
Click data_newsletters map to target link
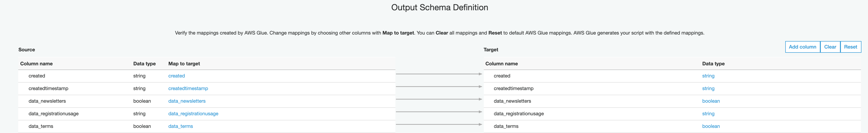(187, 101)
